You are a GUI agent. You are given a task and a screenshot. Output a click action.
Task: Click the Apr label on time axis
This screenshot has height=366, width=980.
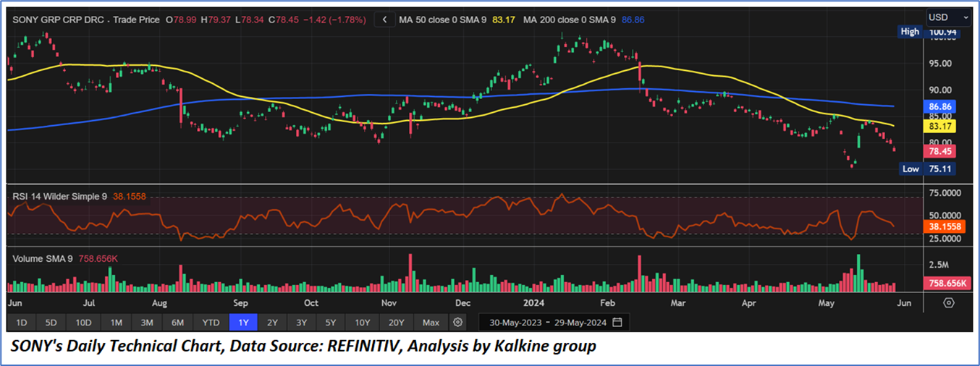[x=749, y=304]
